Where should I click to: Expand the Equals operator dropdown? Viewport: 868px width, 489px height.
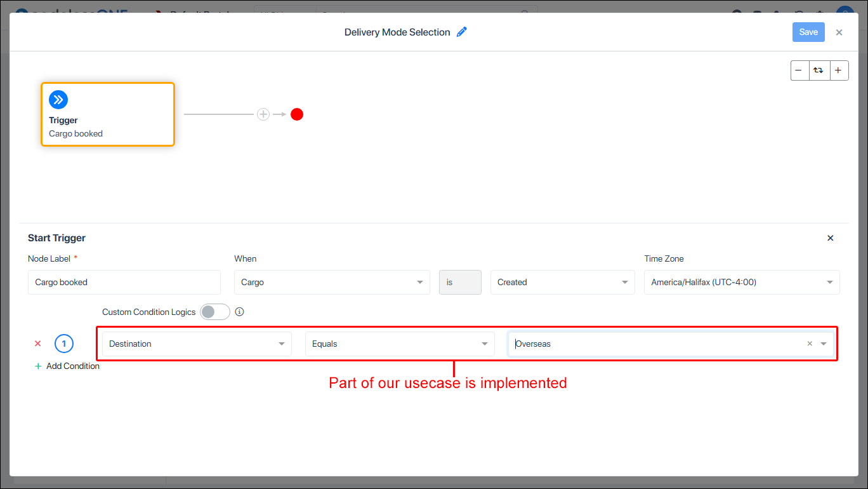[x=400, y=344]
